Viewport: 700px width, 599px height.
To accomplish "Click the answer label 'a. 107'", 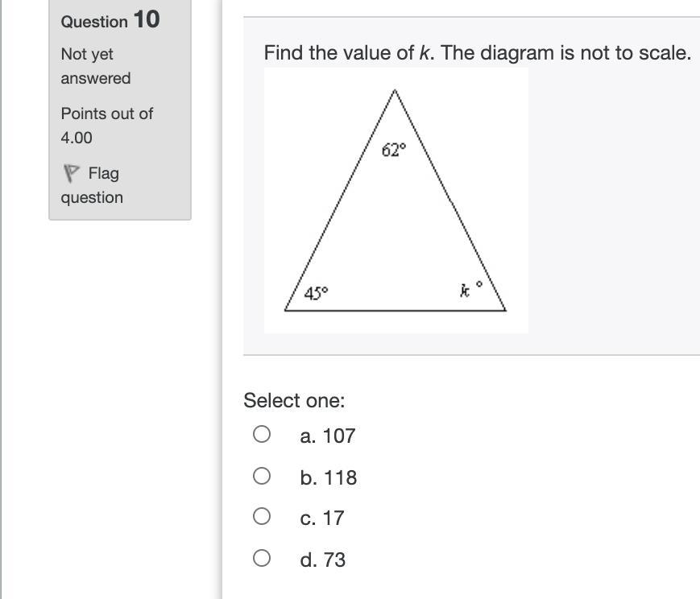I will pyautogui.click(x=327, y=436).
